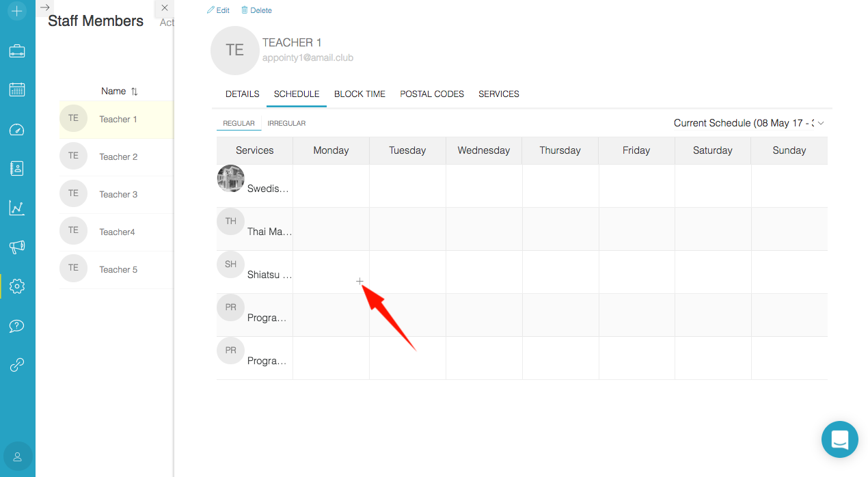This screenshot has width=868, height=477.
Task: Switch to the Postal Codes tab
Action: pos(432,94)
